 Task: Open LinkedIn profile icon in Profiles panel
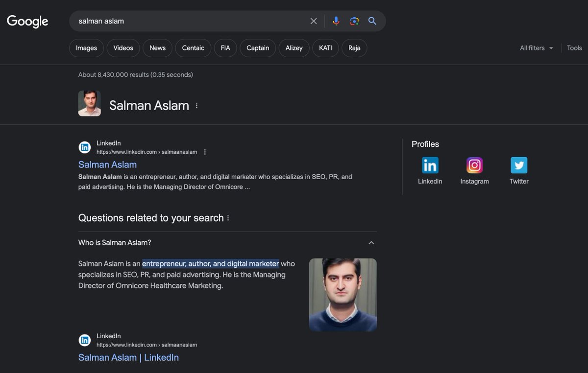tap(430, 165)
